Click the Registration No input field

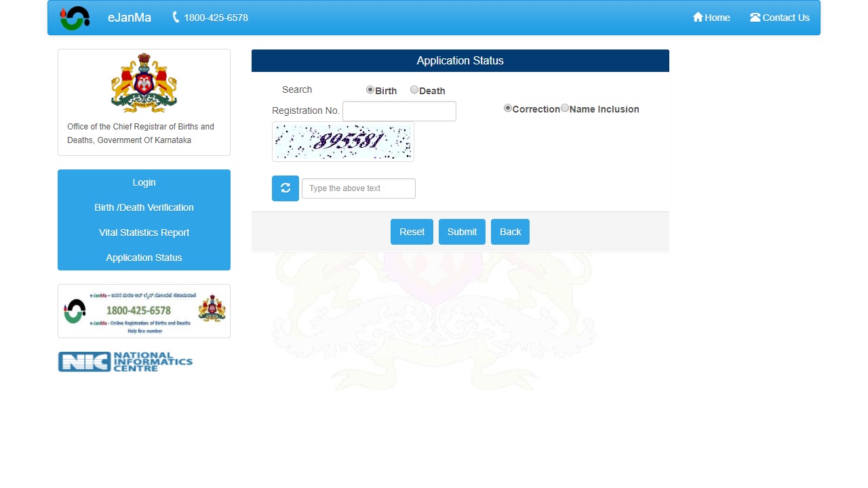pos(399,110)
